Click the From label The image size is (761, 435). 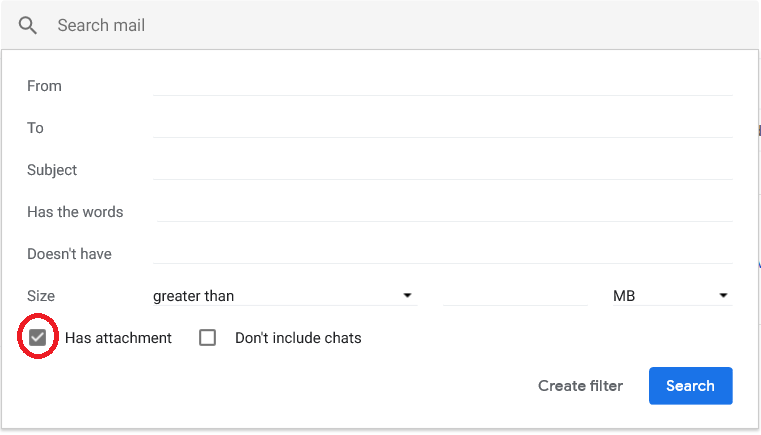coord(44,86)
